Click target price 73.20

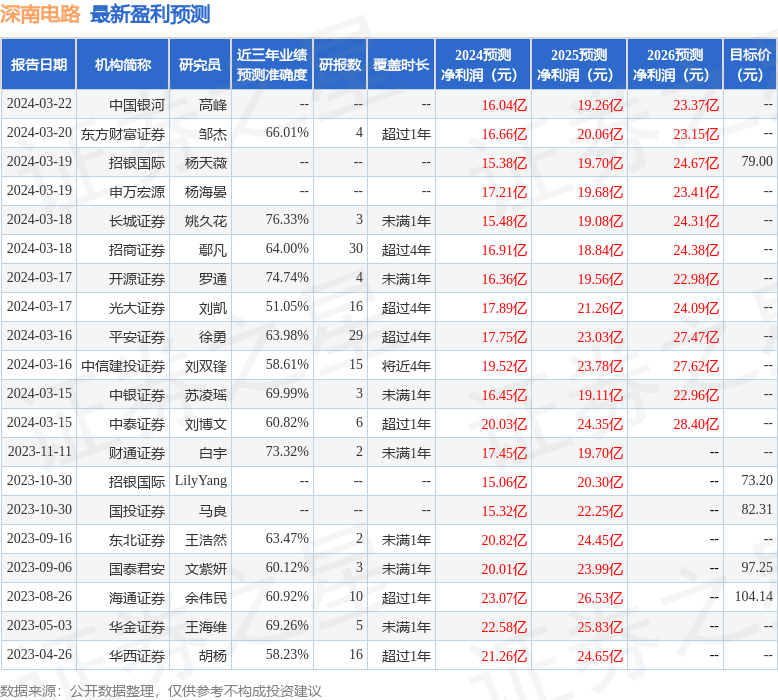click(x=757, y=480)
